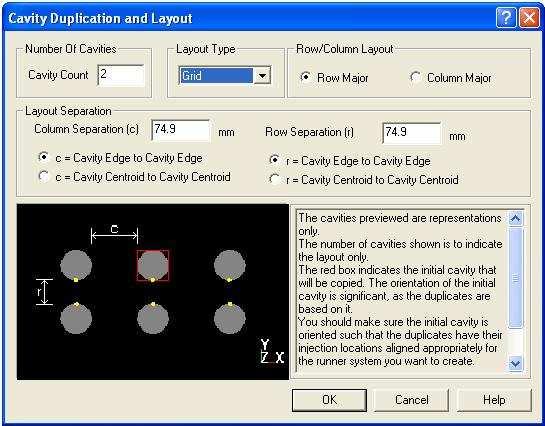Click the description text scrollbar thumb
Screen dimensions: 545x426
click(x=515, y=278)
